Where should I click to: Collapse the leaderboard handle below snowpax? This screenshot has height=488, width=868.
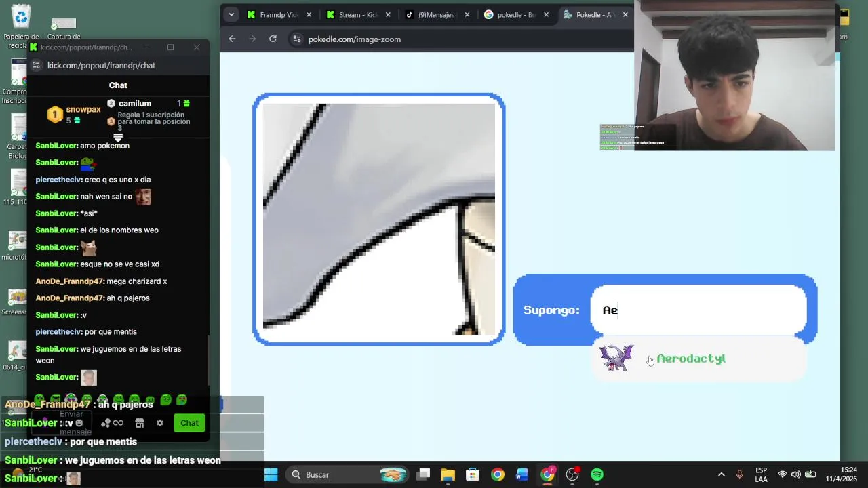(x=118, y=138)
